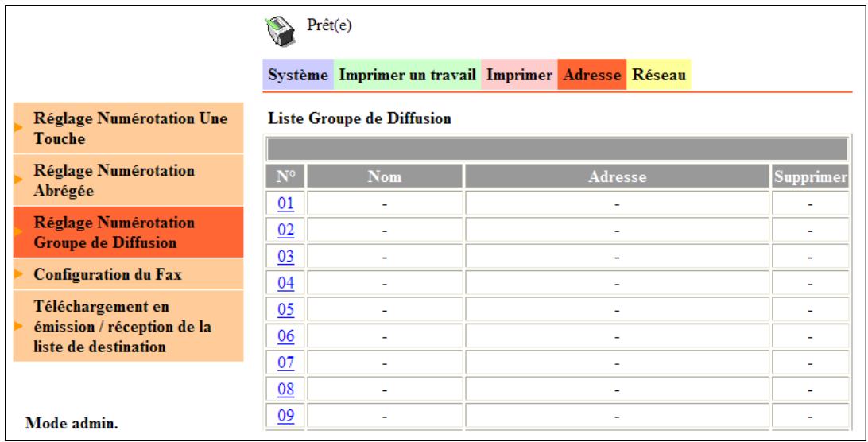Open the Système tab
868x442 pixels.
(298, 75)
